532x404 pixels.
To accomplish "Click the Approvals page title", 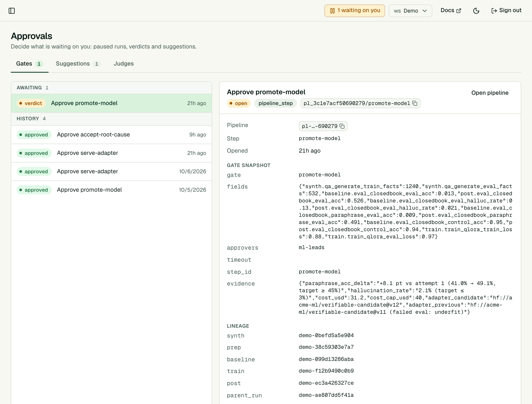I will click(x=31, y=36).
